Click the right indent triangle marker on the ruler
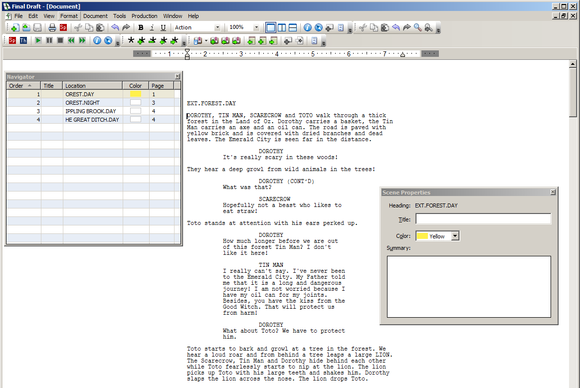The height and width of the screenshot is (388, 580). (402, 55)
